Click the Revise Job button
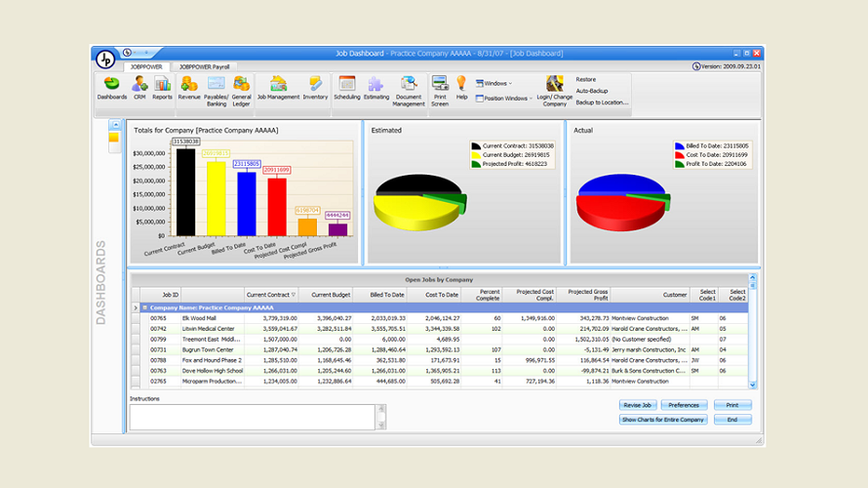Image resolution: width=868 pixels, height=488 pixels. coord(637,405)
